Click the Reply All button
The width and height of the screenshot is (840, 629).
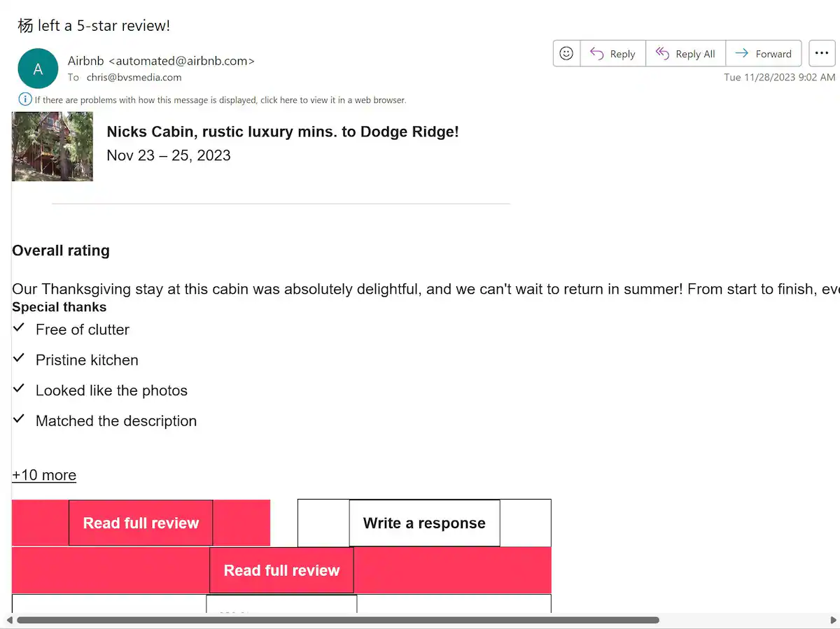685,54
